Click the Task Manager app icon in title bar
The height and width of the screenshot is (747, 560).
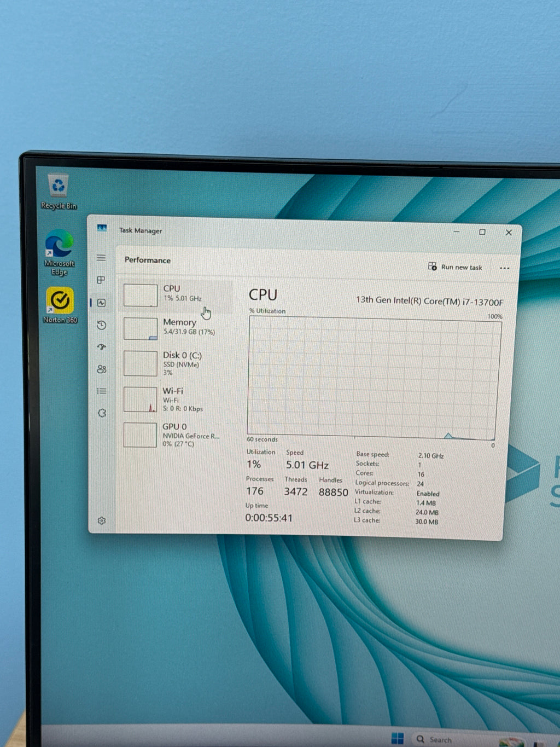coord(102,228)
